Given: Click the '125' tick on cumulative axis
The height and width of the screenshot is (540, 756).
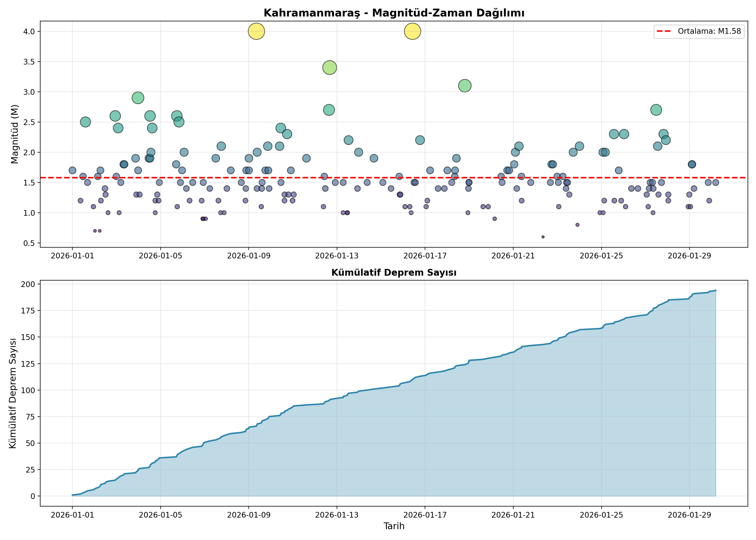Looking at the screenshot, I should (28, 364).
